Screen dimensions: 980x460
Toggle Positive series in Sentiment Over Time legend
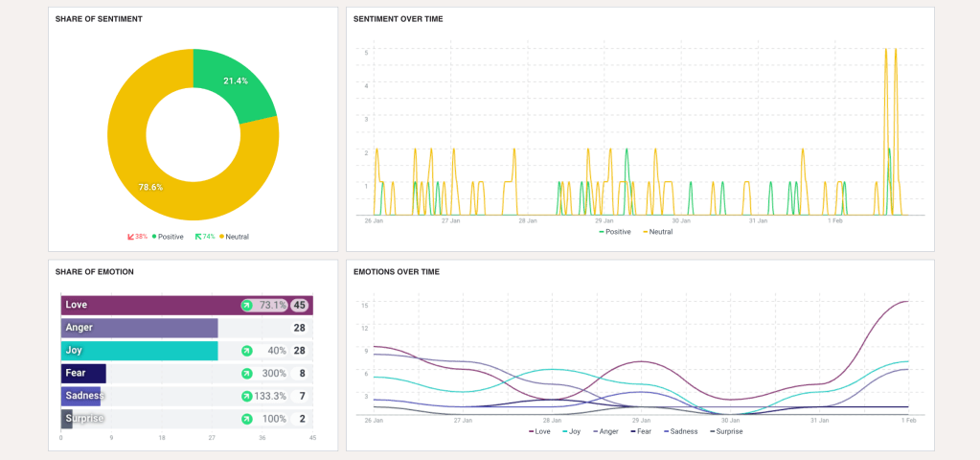[617, 231]
